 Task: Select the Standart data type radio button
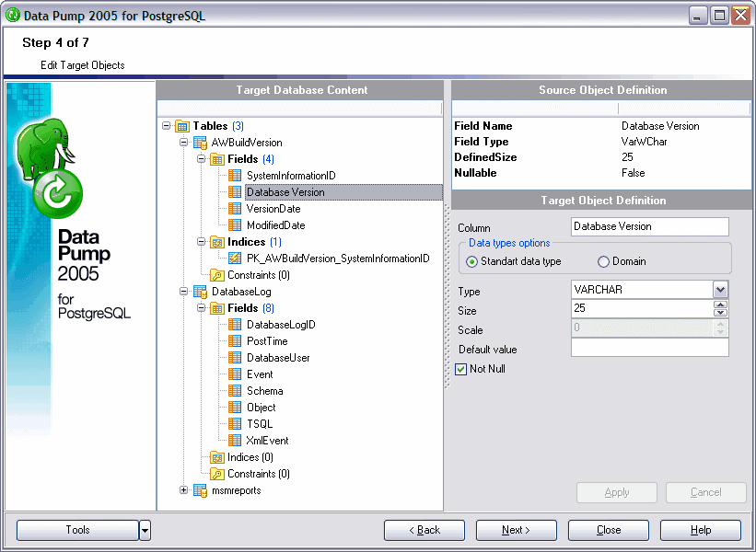pos(472,261)
